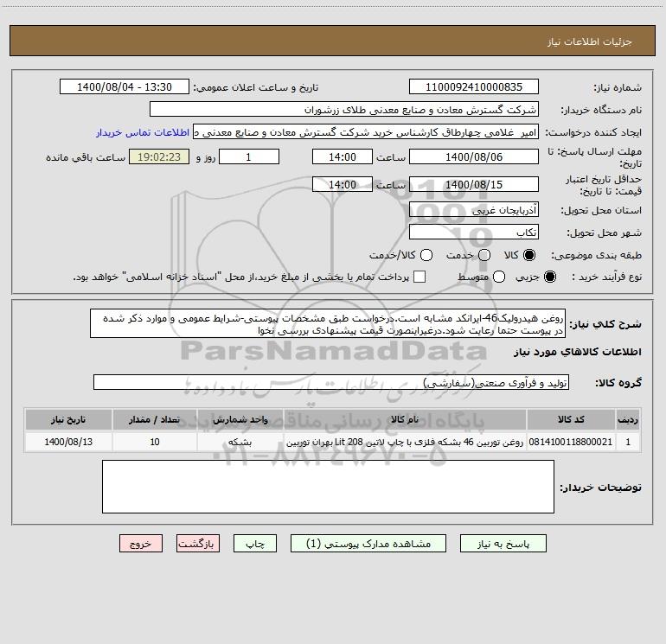Click the announcement date field 1400/08/04 - 13:30
This screenshot has width=666, height=644.
125,86
